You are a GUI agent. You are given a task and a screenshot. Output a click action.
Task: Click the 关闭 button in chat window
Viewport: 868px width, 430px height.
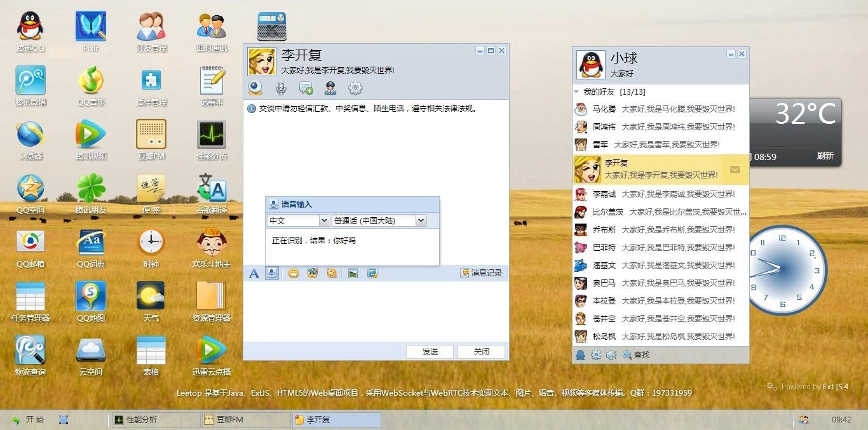click(x=482, y=352)
